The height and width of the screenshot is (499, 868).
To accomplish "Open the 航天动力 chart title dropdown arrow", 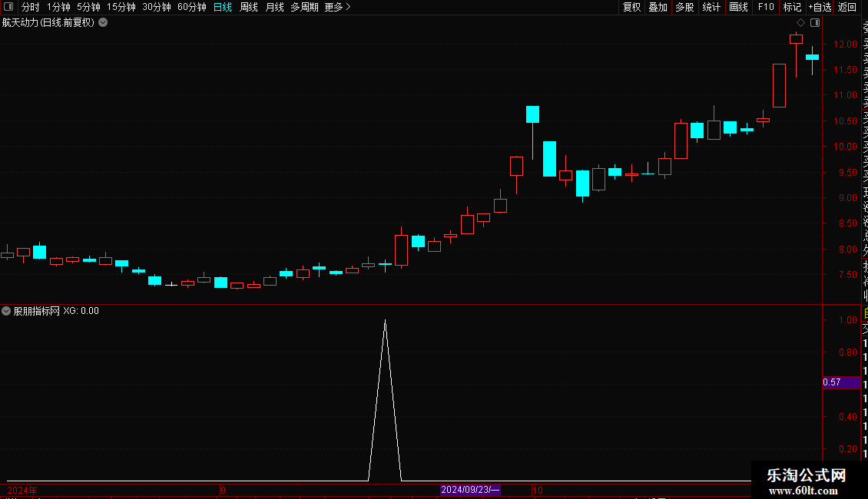I will [x=103, y=23].
